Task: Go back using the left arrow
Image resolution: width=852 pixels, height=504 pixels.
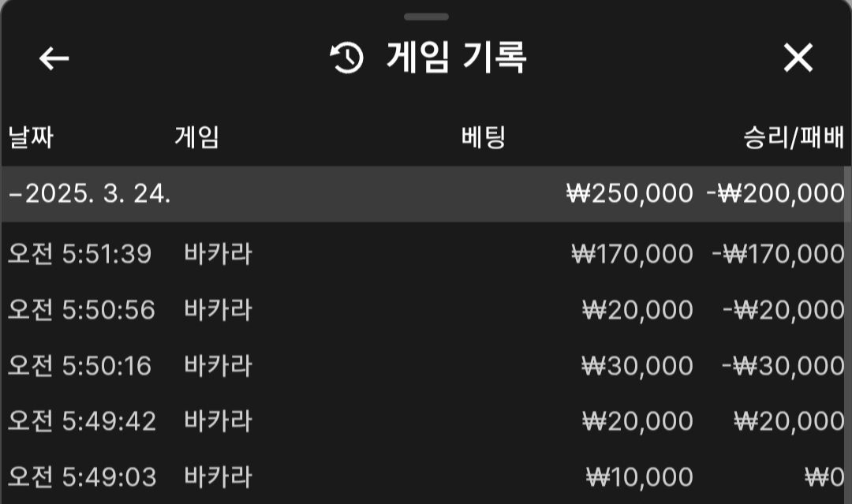Action: coord(54,58)
